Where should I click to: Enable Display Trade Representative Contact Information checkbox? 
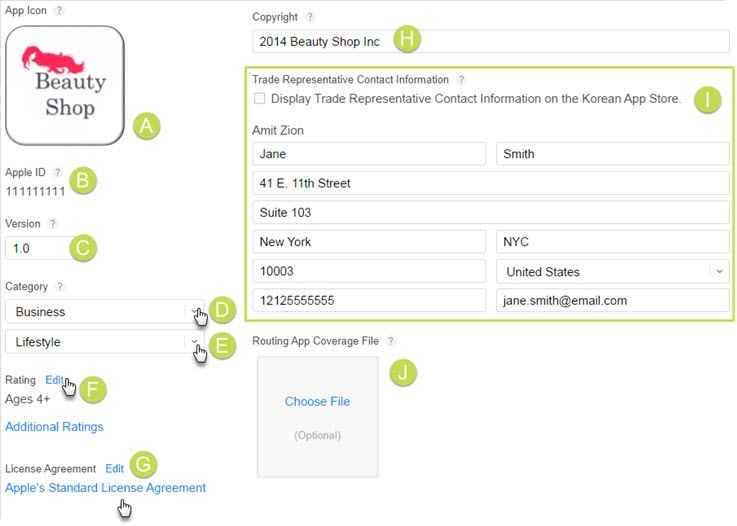260,99
